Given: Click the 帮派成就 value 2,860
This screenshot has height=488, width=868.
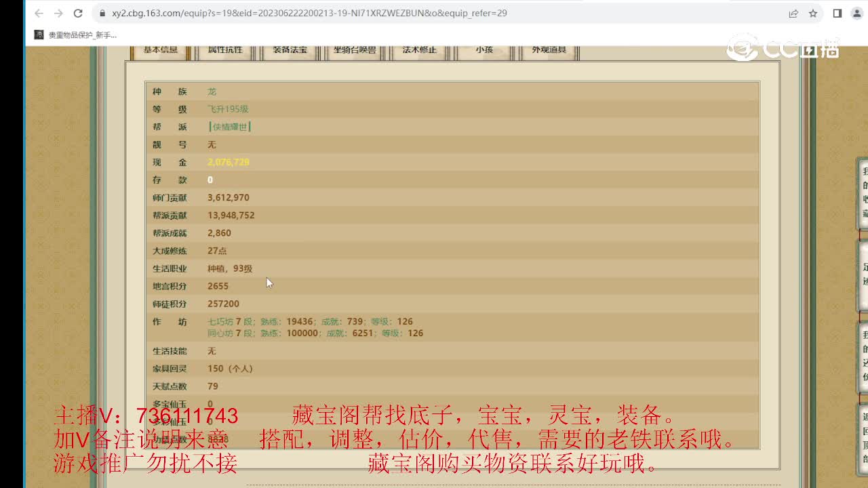Looking at the screenshot, I should pos(219,233).
